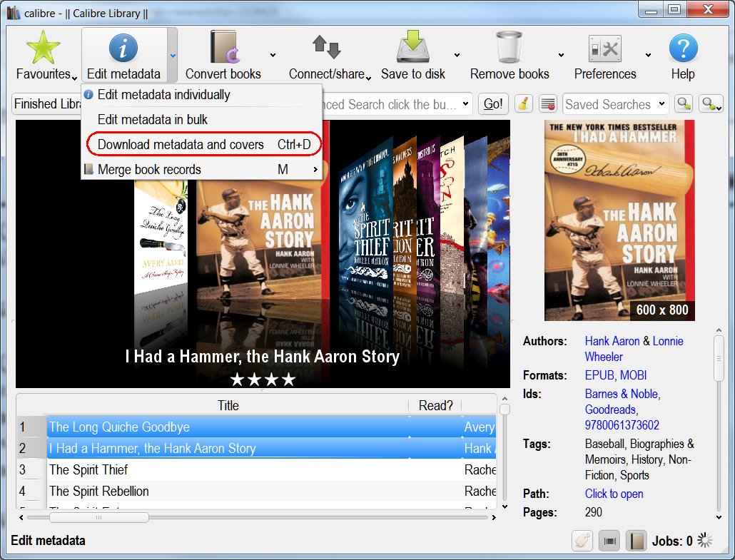Open Preferences from the toolbar
The width and height of the screenshot is (735, 560).
click(604, 55)
